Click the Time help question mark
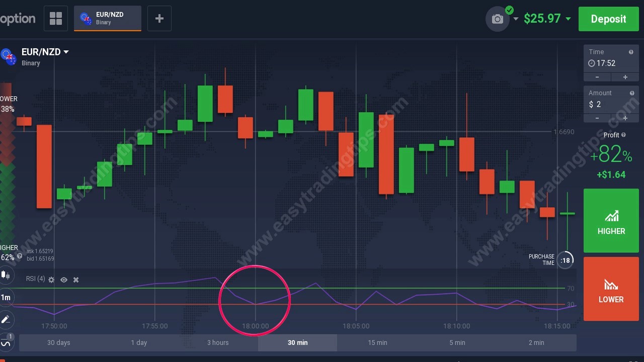This screenshot has height=362, width=644. 631,52
